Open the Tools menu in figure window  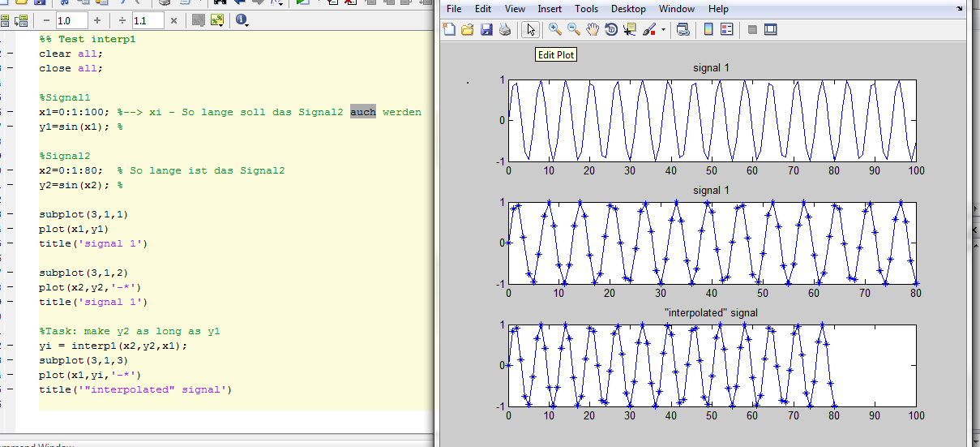(x=586, y=9)
